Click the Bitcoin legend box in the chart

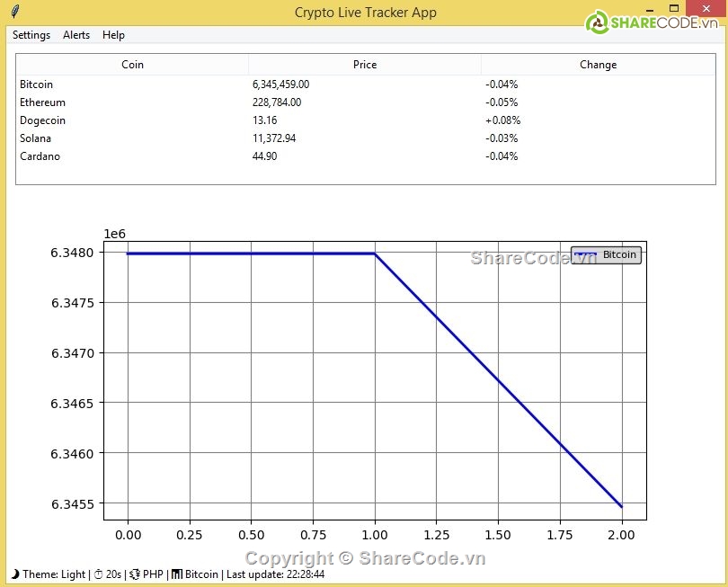coord(607,254)
